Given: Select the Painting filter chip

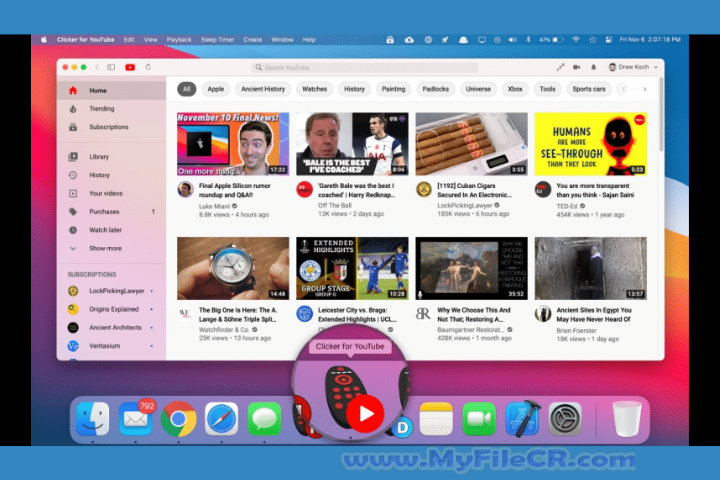Looking at the screenshot, I should pyautogui.click(x=394, y=89).
